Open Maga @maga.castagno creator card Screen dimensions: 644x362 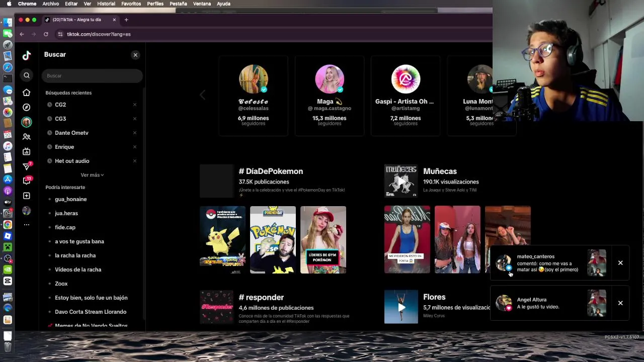click(330, 96)
